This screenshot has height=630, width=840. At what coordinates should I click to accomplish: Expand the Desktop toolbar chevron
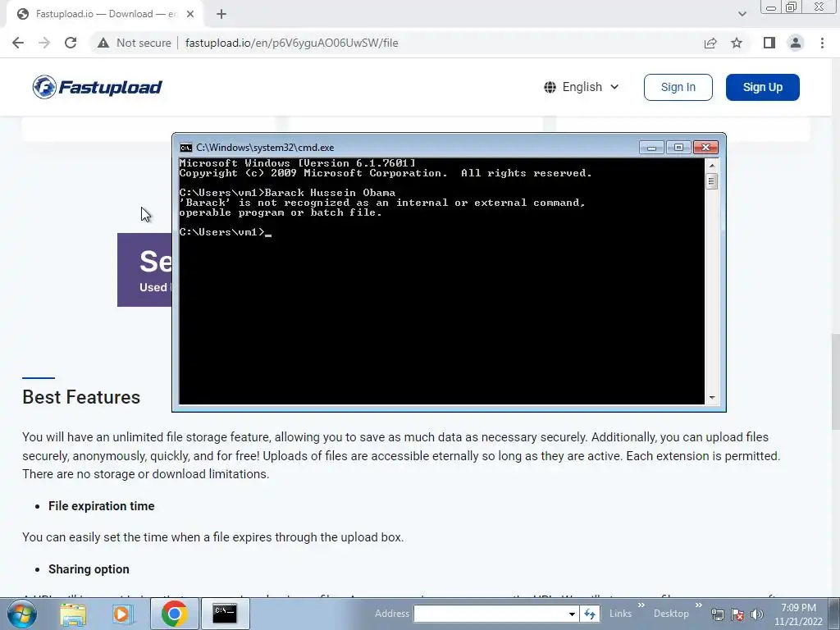(x=698, y=605)
